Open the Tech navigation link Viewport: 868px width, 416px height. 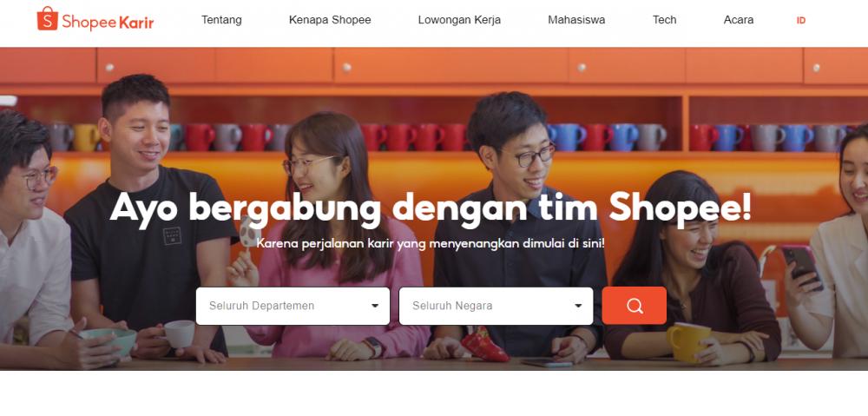click(x=664, y=20)
